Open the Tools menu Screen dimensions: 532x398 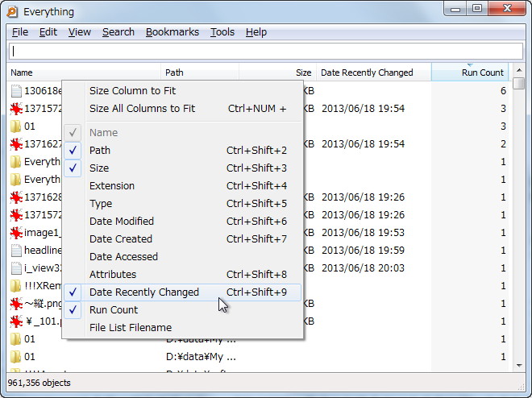(222, 32)
